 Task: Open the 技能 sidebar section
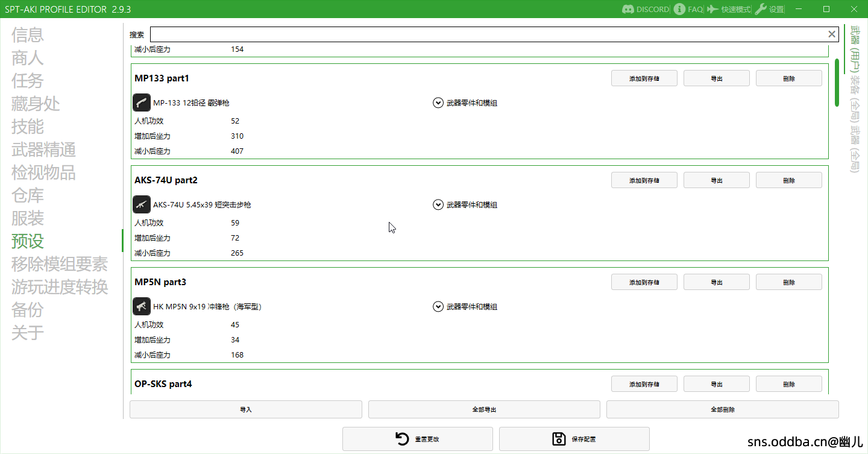tap(28, 127)
